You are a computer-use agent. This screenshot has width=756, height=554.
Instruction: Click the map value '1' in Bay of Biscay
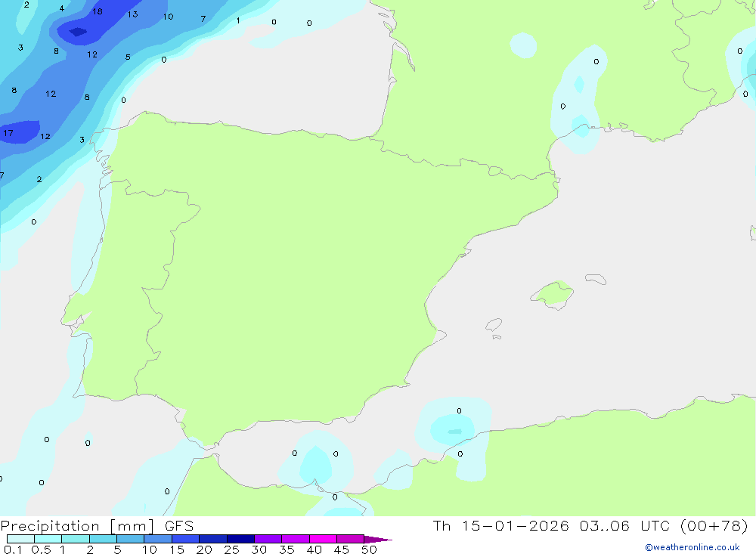point(238,20)
